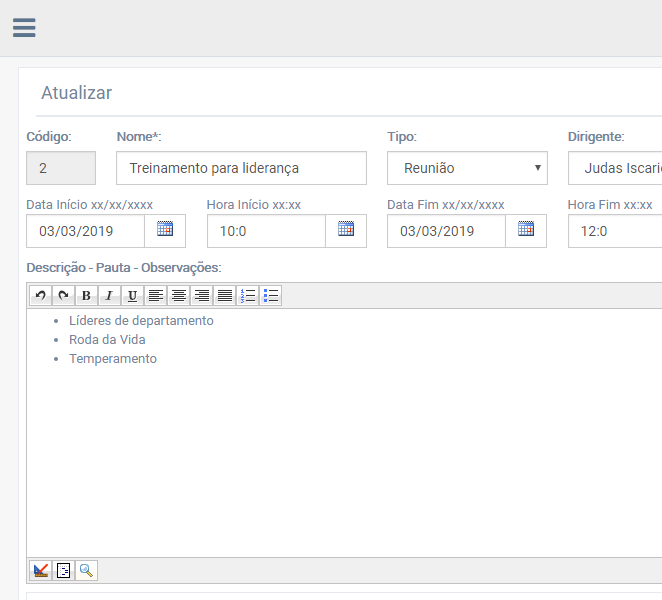Insert a bulleted list
The width and height of the screenshot is (662, 600).
tap(271, 296)
